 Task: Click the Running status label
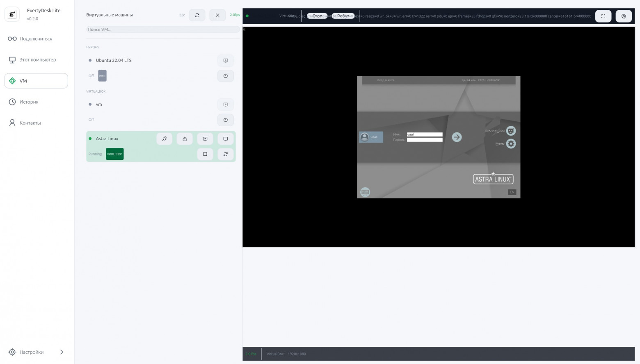[x=95, y=154]
